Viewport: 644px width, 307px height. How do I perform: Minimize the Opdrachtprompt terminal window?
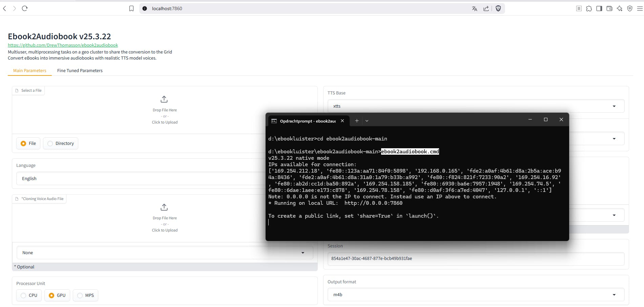pyautogui.click(x=530, y=119)
